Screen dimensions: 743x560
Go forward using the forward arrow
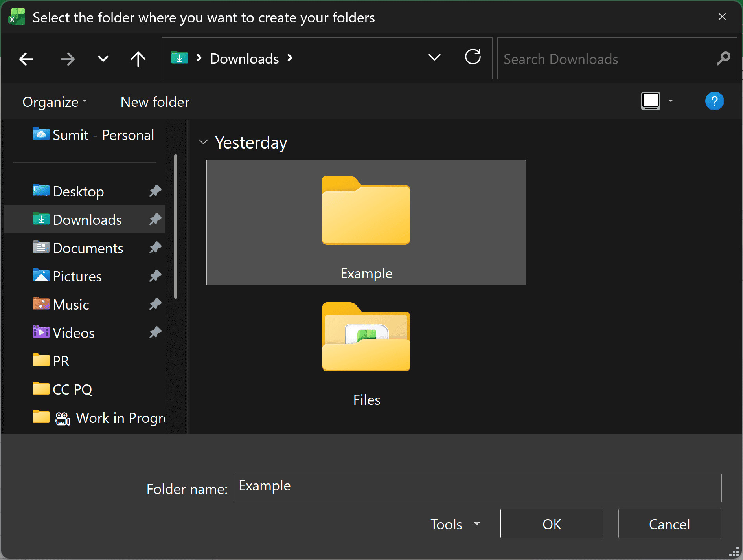68,59
